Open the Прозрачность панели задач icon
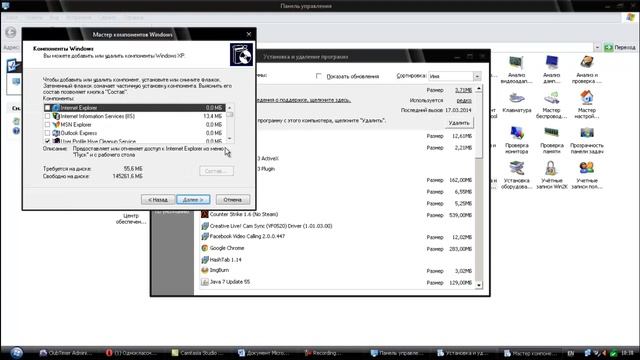 [587, 133]
